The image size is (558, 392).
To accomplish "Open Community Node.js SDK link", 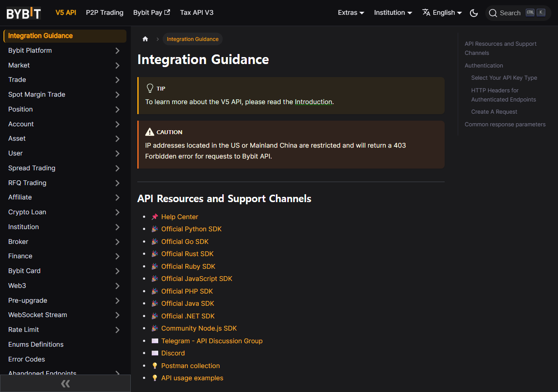I will click(x=199, y=328).
